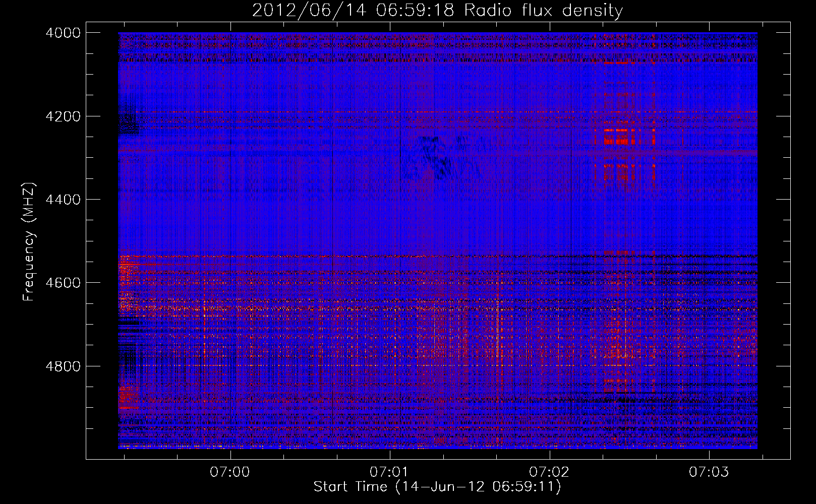Click the plot title "2012/06/14 06:59:18 Radio flux density"
Viewport: 816px width, 504px height.
click(x=437, y=10)
